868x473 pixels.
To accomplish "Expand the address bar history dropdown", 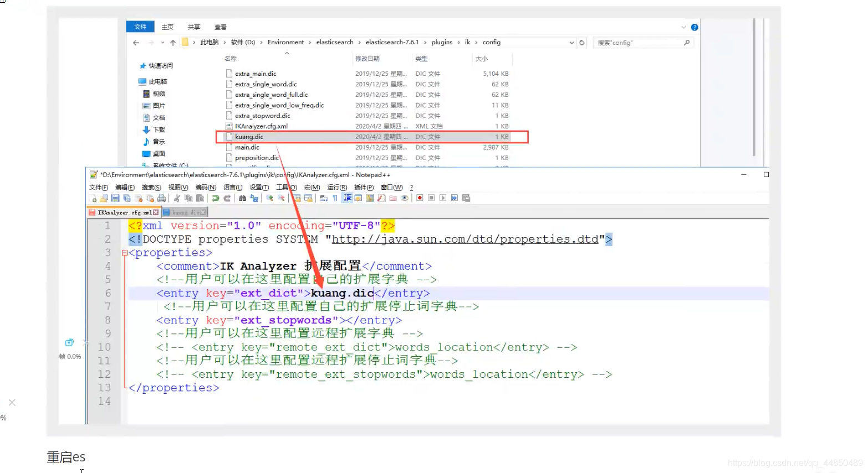I will pyautogui.click(x=571, y=43).
